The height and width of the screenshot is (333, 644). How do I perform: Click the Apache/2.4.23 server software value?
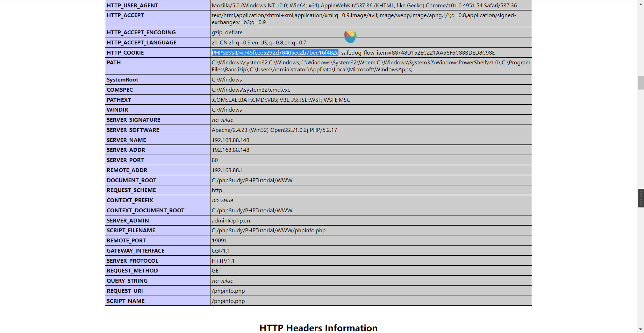(x=274, y=130)
